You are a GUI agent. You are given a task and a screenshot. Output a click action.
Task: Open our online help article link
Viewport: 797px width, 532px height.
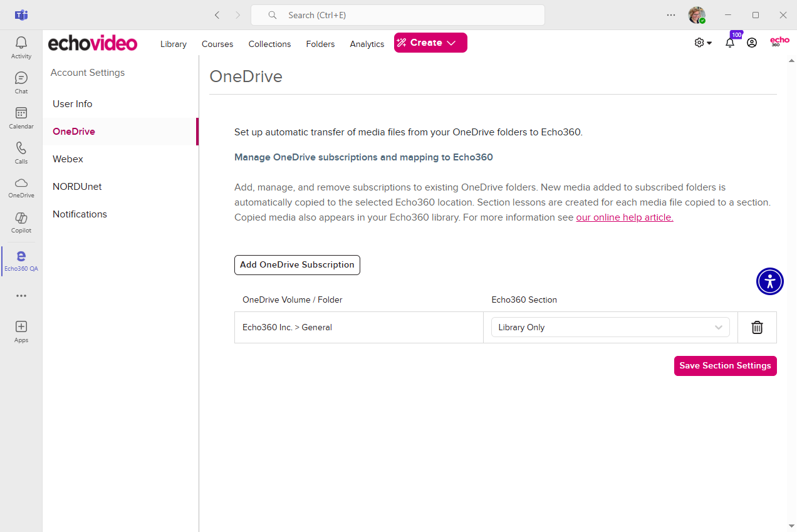click(625, 217)
